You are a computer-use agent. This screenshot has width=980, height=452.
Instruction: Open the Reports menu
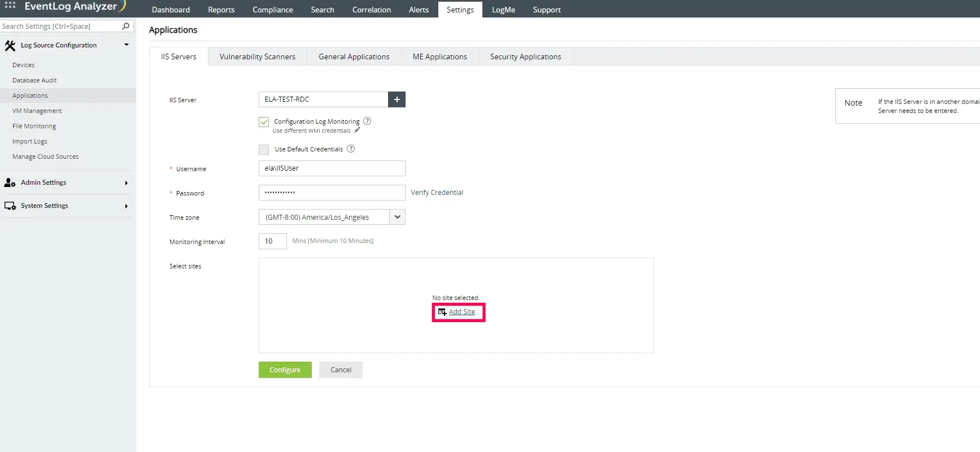coord(221,10)
